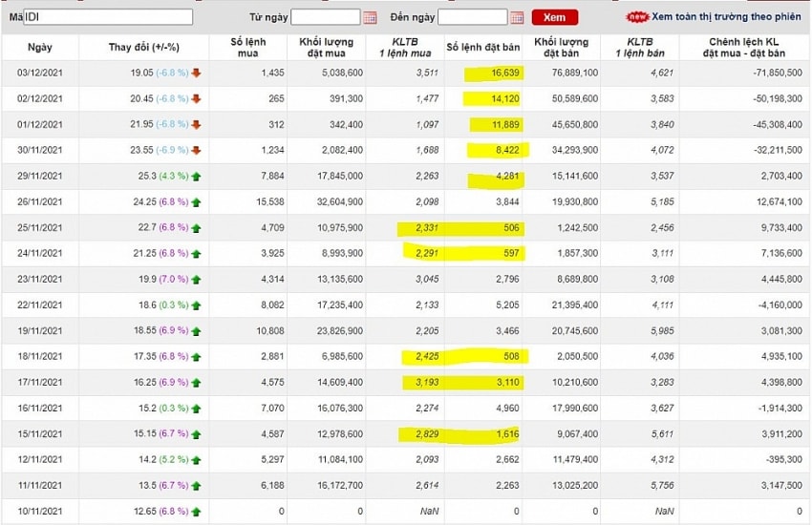Viewport: 812px width, 525px height.
Task: Open the Đến ngày calendar picker icon
Action: click(x=517, y=17)
